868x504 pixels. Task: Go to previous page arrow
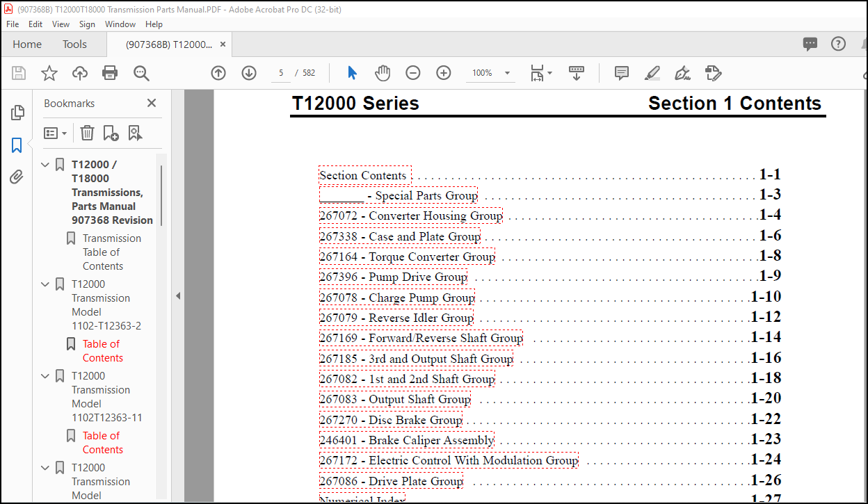218,73
